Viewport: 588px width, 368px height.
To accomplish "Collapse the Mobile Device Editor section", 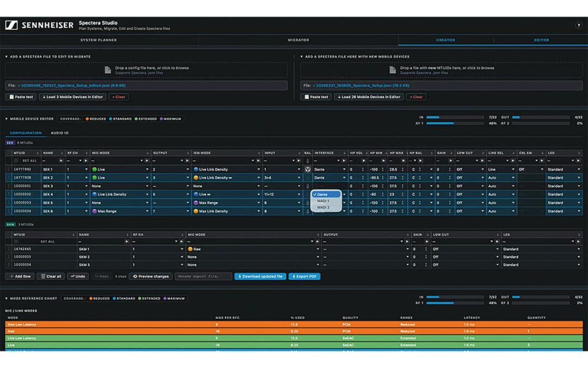I will click(7, 119).
